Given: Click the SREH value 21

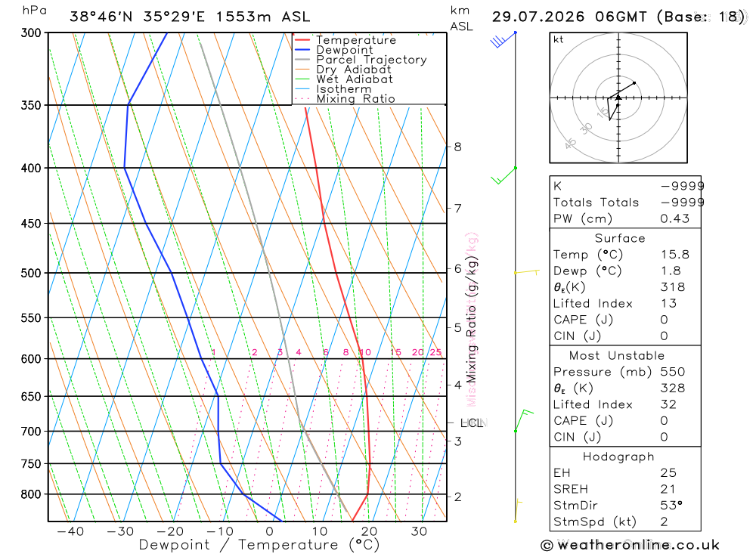Looking at the screenshot, I should click(668, 489).
